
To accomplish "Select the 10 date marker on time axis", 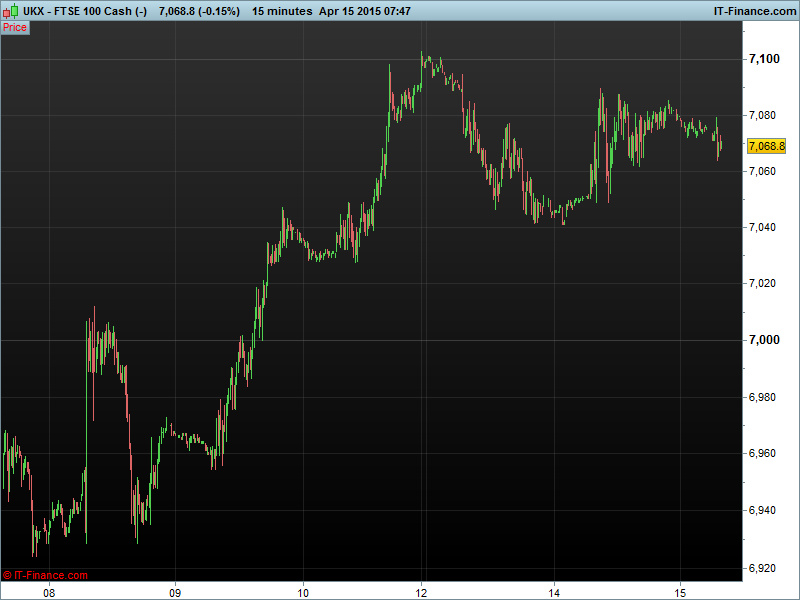I will click(302, 590).
